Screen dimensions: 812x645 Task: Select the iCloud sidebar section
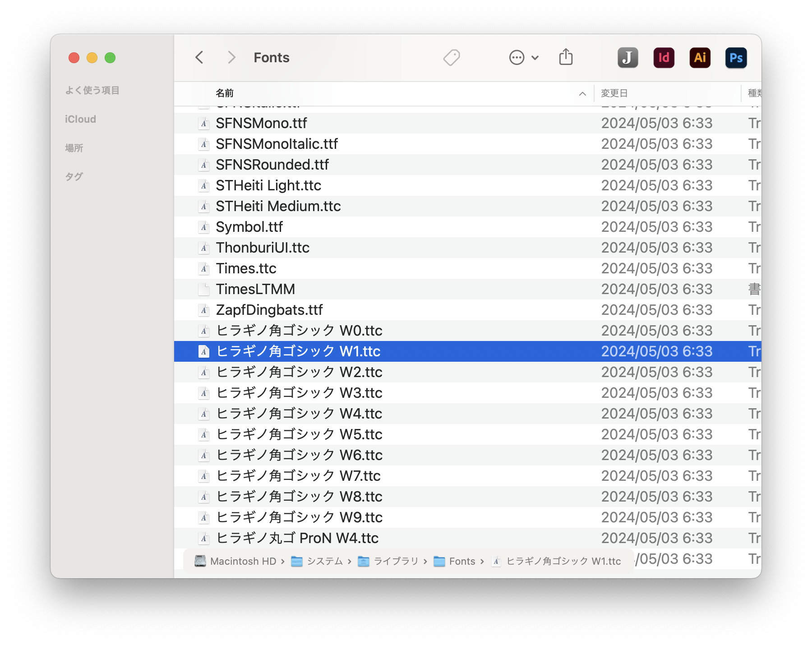[80, 119]
